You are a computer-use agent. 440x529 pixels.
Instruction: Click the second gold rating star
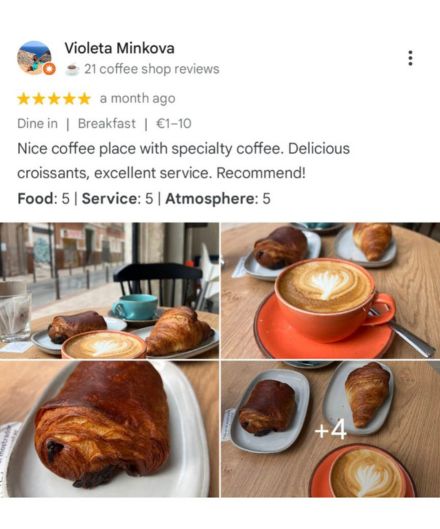coord(39,99)
